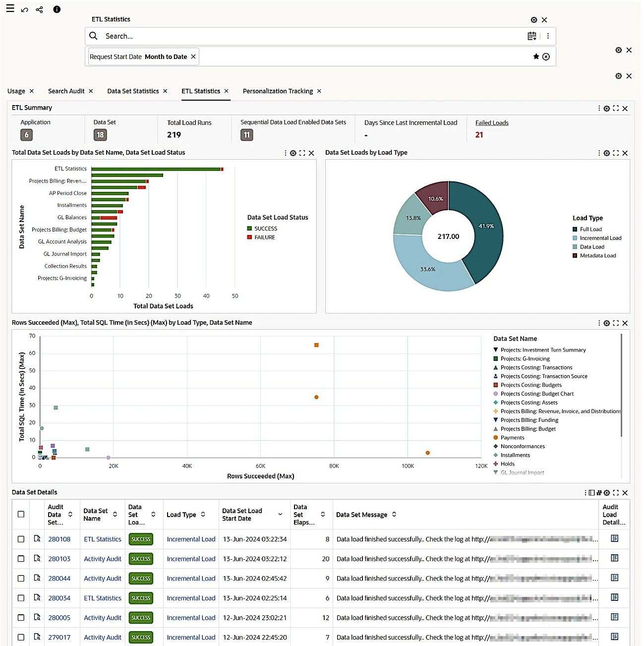The height and width of the screenshot is (646, 644).
Task: Save search with the star icon
Action: 536,57
